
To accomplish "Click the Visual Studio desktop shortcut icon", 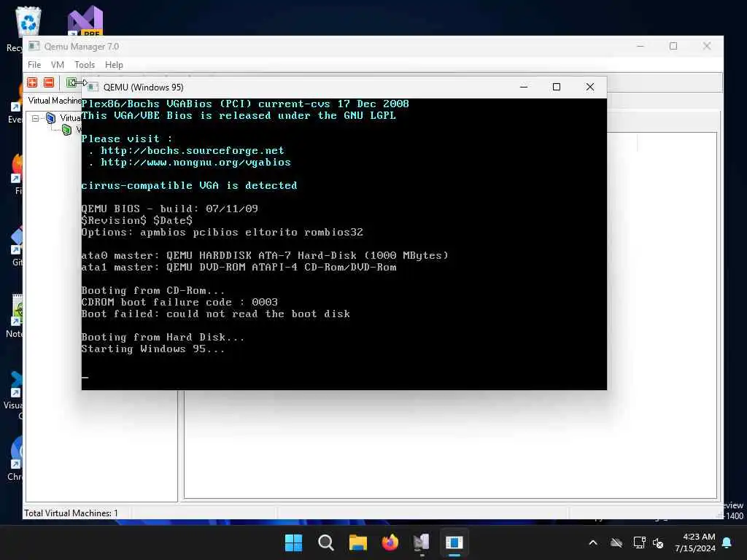I will 85,21.
